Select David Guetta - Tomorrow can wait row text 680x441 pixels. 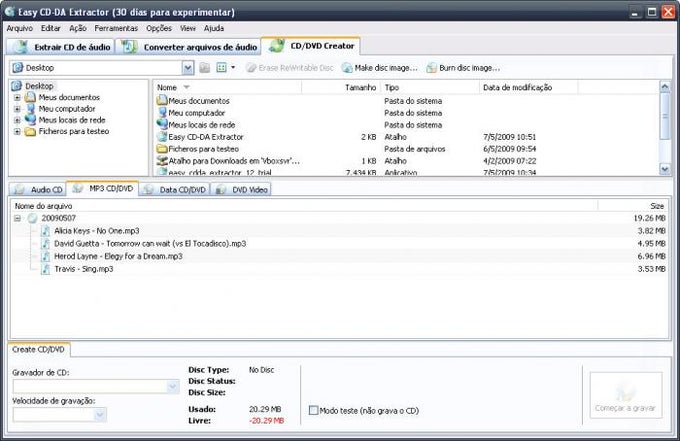[150, 243]
